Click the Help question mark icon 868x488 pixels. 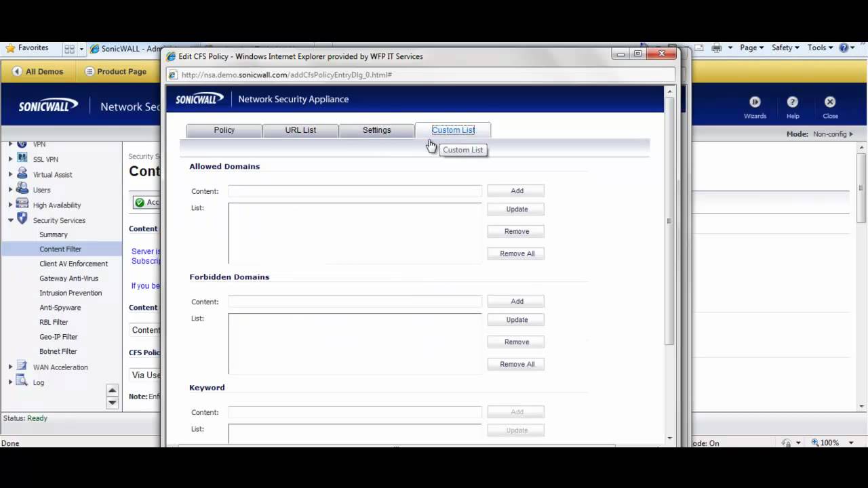[792, 102]
